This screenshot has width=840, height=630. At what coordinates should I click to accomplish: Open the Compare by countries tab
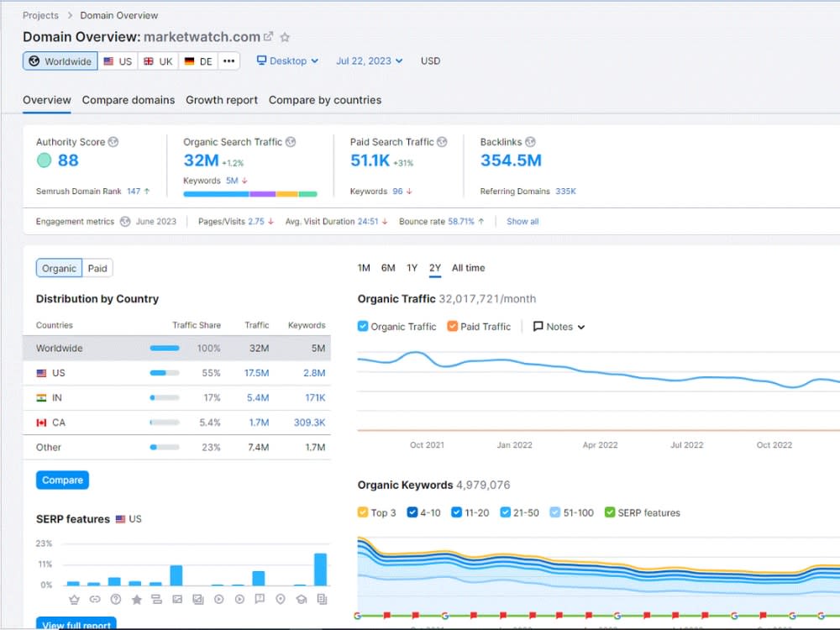point(325,100)
